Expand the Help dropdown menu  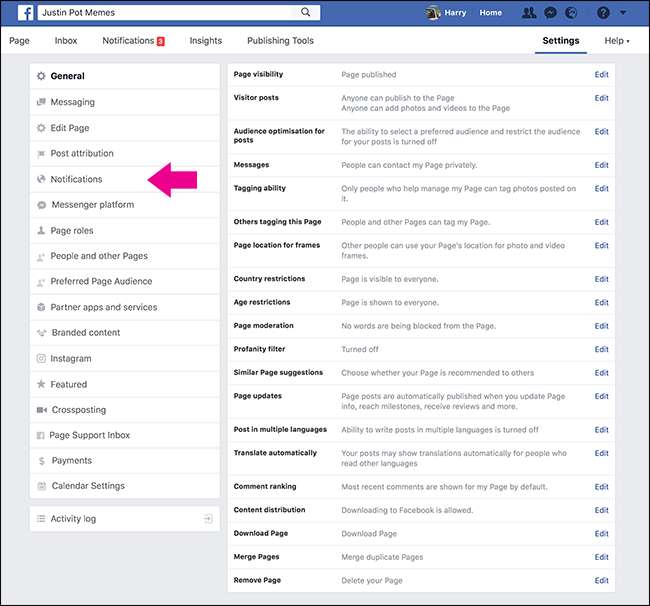point(617,41)
